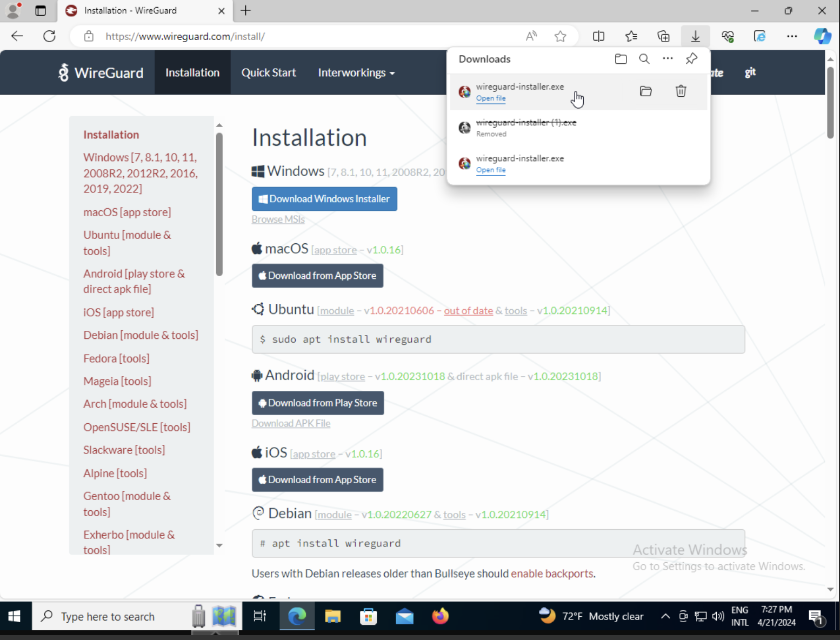Open the downloads folder icon in Downloads panel
This screenshot has width=840, height=640.
tap(621, 59)
